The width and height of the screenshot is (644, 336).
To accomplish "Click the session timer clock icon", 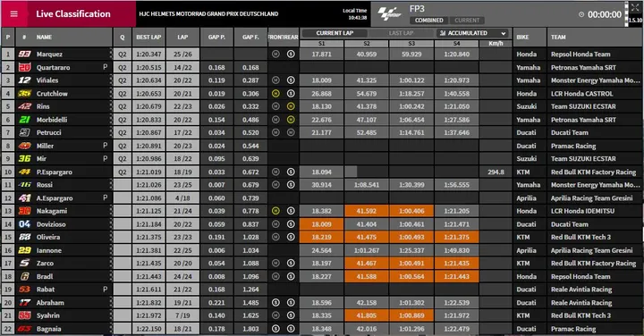I will tap(581, 14).
